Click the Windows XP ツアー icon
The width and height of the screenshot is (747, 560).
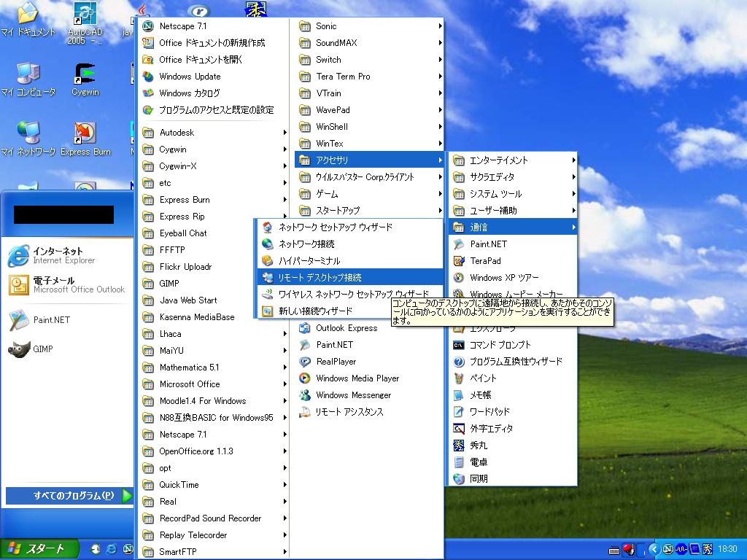tap(458, 277)
